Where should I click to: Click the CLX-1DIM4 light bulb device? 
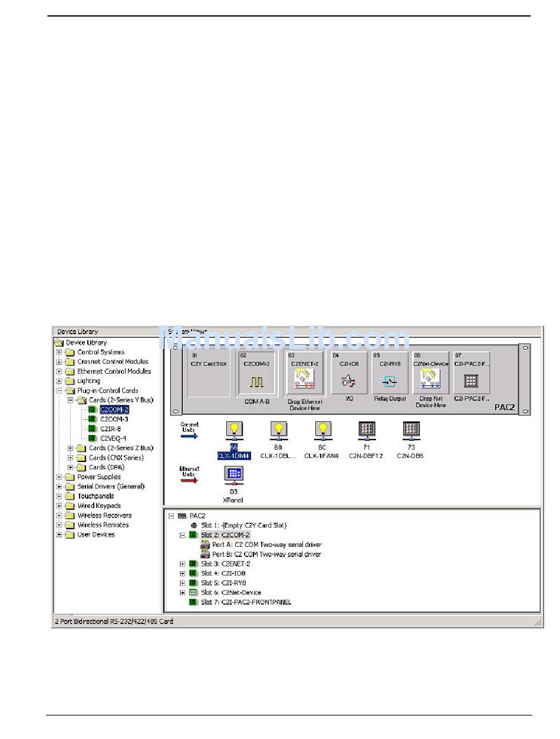coord(234,432)
